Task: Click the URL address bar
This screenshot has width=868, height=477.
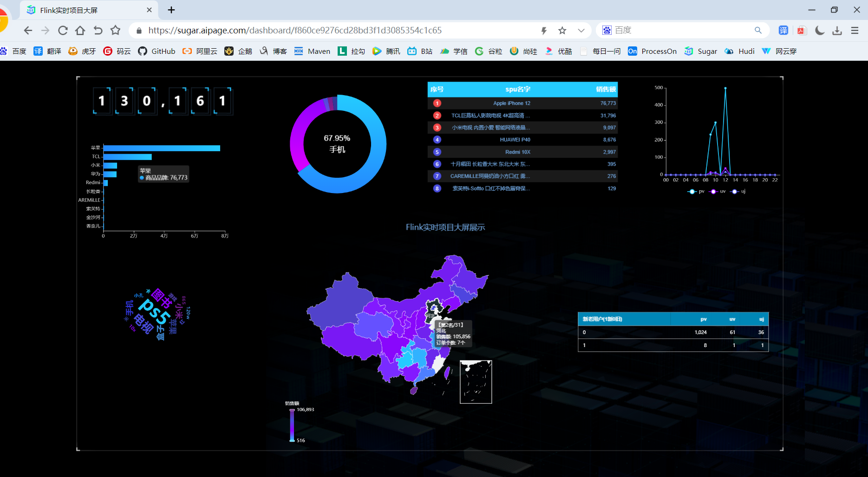Action: coord(295,31)
